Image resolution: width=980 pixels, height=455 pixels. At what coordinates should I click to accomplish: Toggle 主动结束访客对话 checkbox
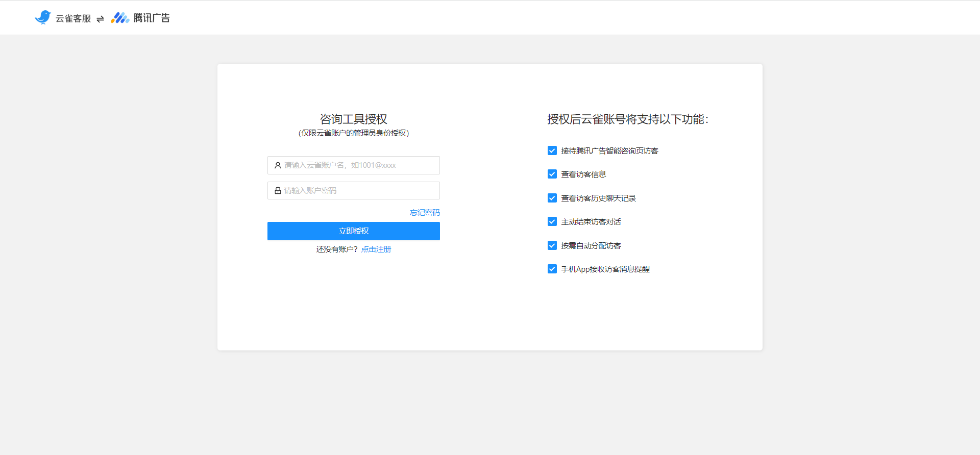click(x=552, y=221)
